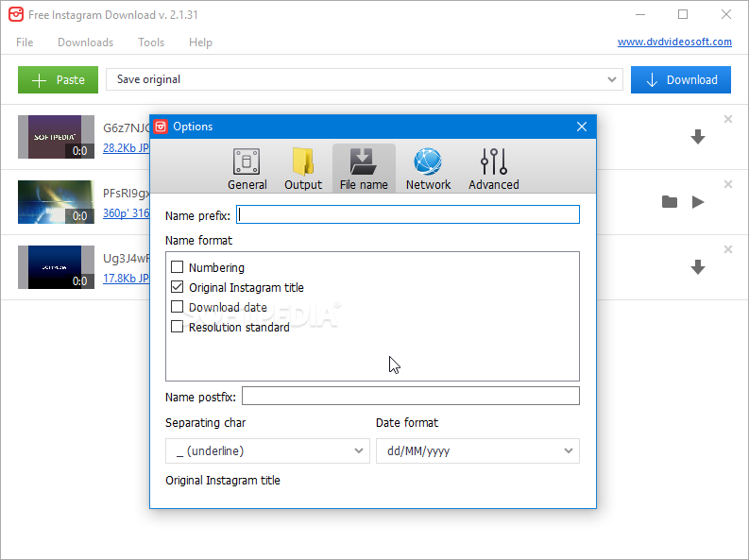This screenshot has height=560, width=749.
Task: Click the download arrow for the Ug3J4w item
Action: (698, 267)
